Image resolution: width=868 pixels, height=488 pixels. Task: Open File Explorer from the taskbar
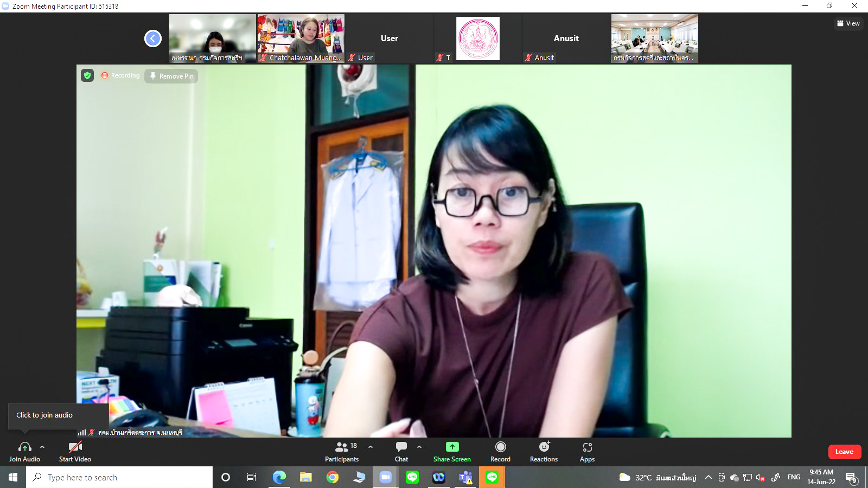[305, 477]
